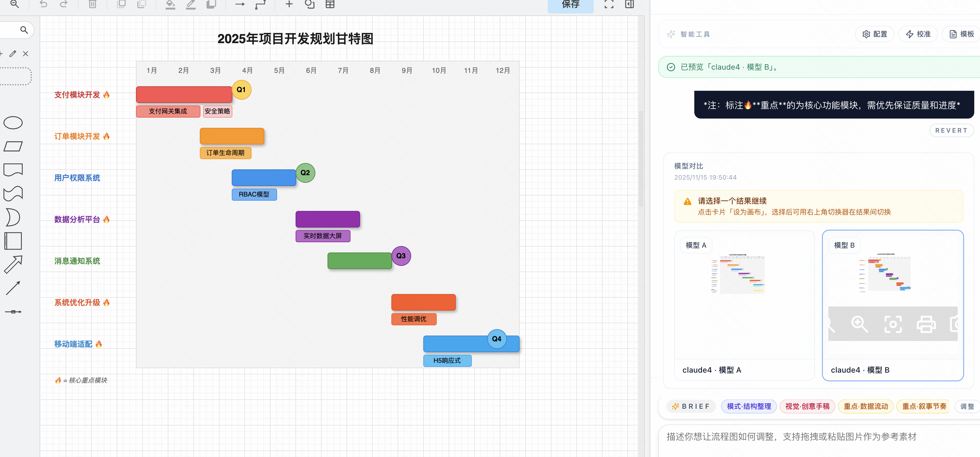The width and height of the screenshot is (980, 457).
Task: Toggle the right panel collapse icon
Action: coord(629,4)
